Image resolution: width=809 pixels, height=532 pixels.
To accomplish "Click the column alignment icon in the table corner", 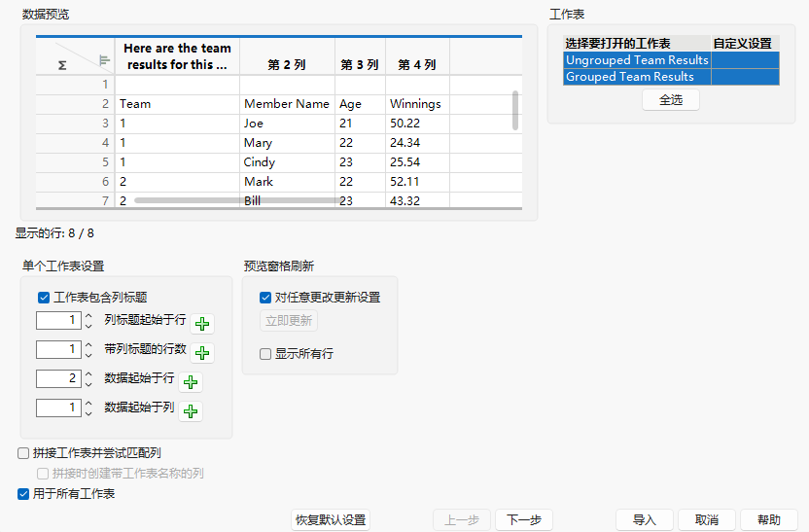I will [x=104, y=61].
